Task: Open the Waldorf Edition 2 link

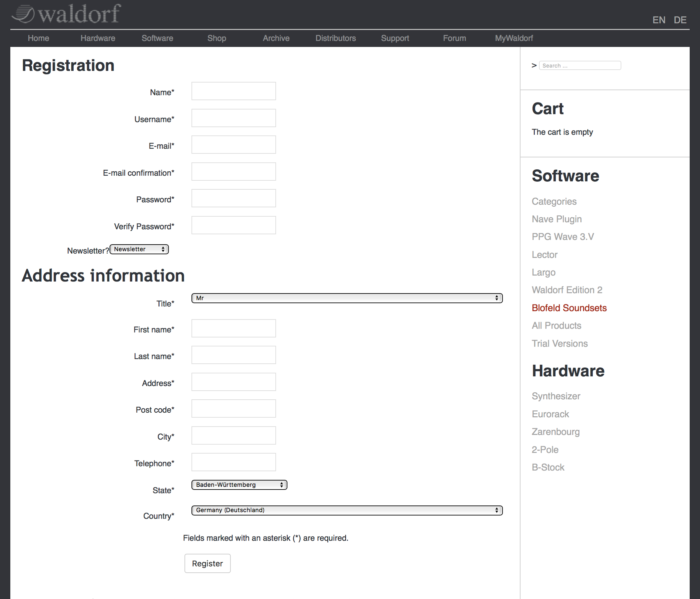Action: click(x=567, y=290)
